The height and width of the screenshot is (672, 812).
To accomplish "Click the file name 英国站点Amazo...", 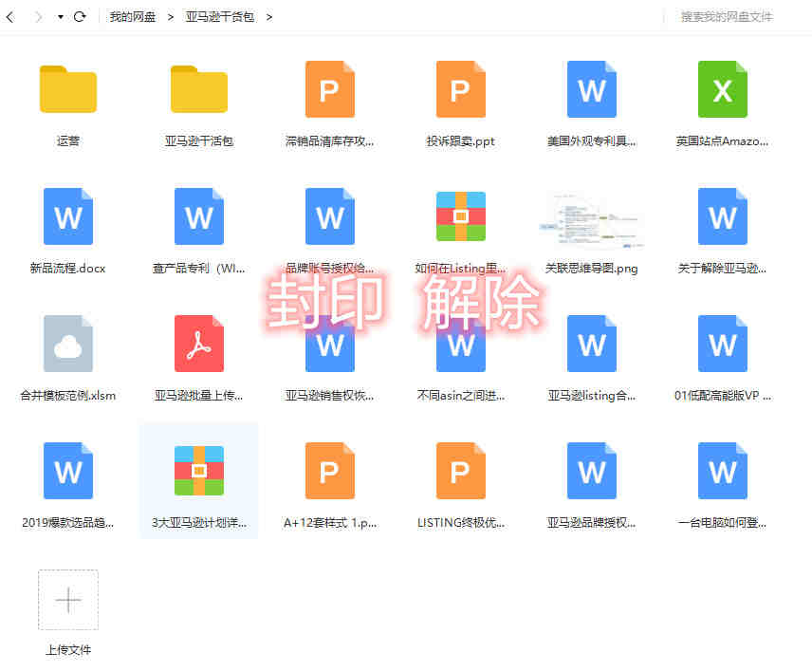I will pos(723,141).
